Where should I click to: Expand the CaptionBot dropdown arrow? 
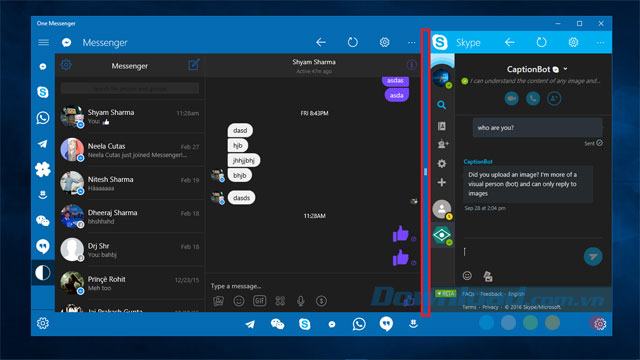[x=565, y=69]
